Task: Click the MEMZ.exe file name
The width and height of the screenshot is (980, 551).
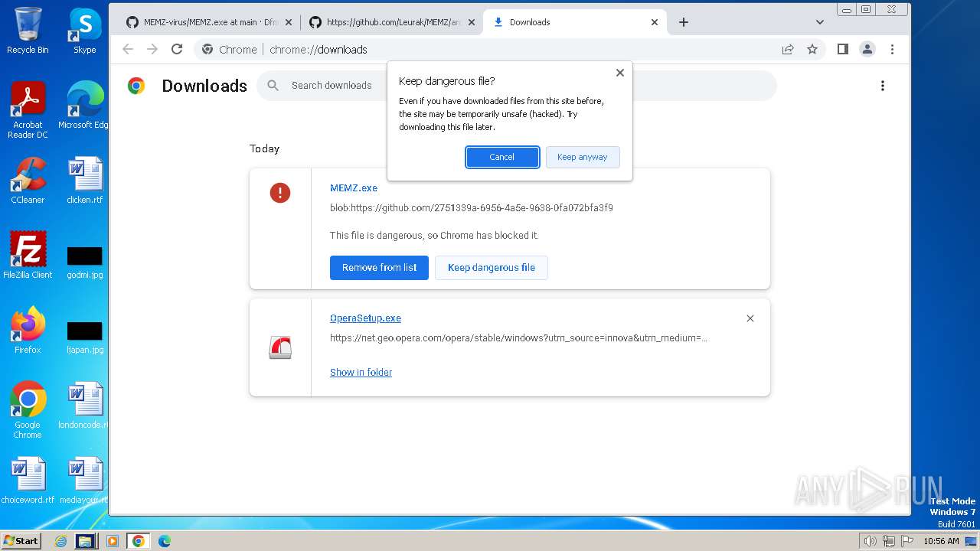Action: point(354,188)
